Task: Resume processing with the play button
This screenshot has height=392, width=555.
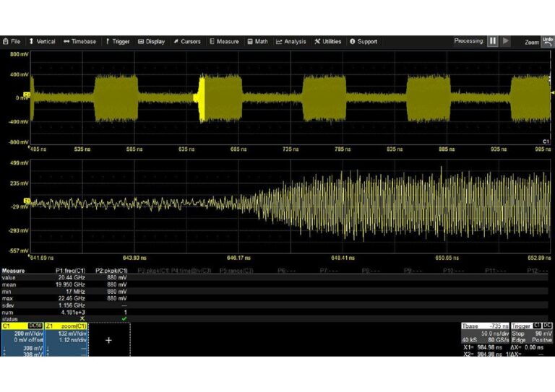Action: tap(506, 41)
